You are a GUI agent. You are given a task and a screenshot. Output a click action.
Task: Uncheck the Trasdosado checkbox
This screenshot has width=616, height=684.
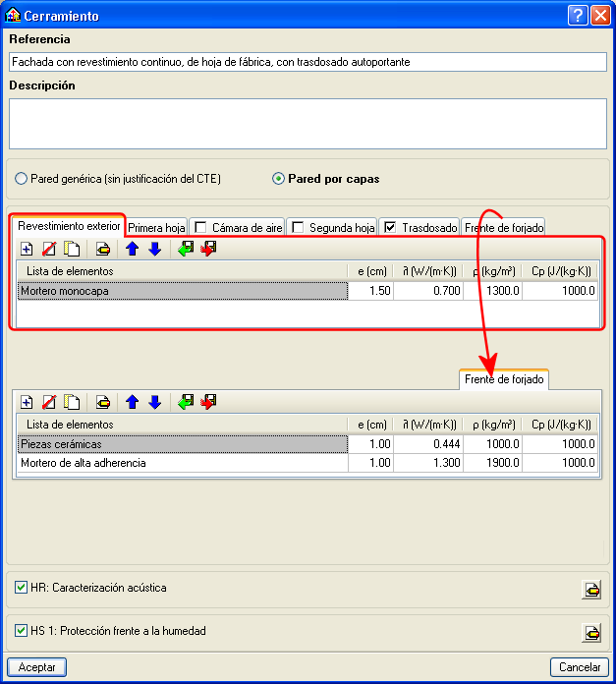pos(390,228)
